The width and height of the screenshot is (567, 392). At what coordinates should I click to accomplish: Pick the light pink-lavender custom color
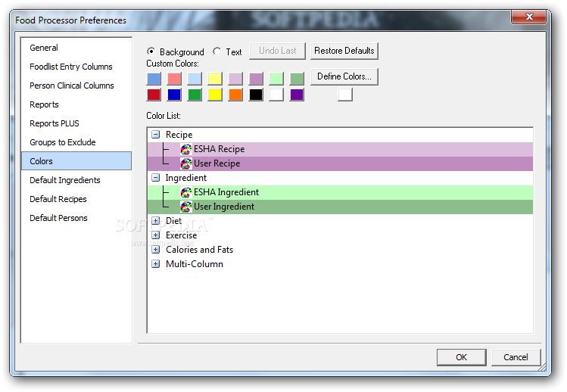(x=235, y=79)
